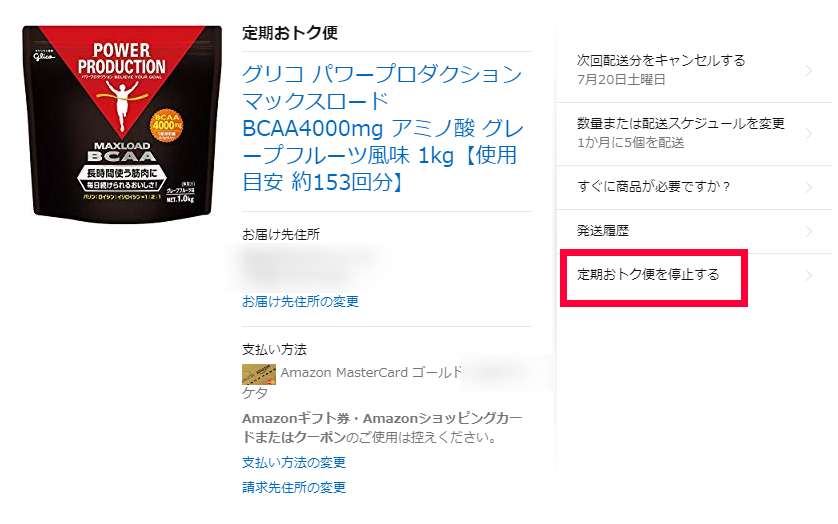Choose 定期おトク便を停止する in red box
This screenshot has height=524, width=838.
pyautogui.click(x=654, y=278)
